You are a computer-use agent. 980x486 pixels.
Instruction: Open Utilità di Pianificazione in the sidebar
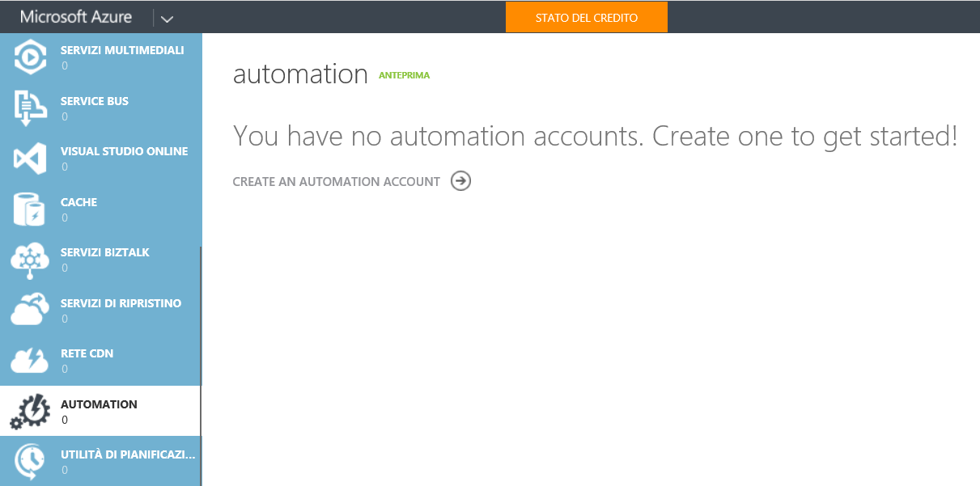[x=100, y=462]
